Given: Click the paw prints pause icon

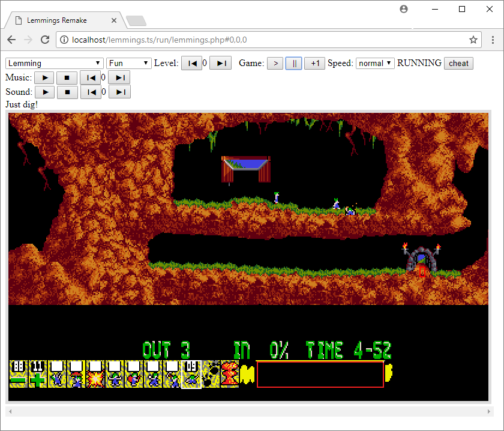Looking at the screenshot, I should tap(211, 374).
